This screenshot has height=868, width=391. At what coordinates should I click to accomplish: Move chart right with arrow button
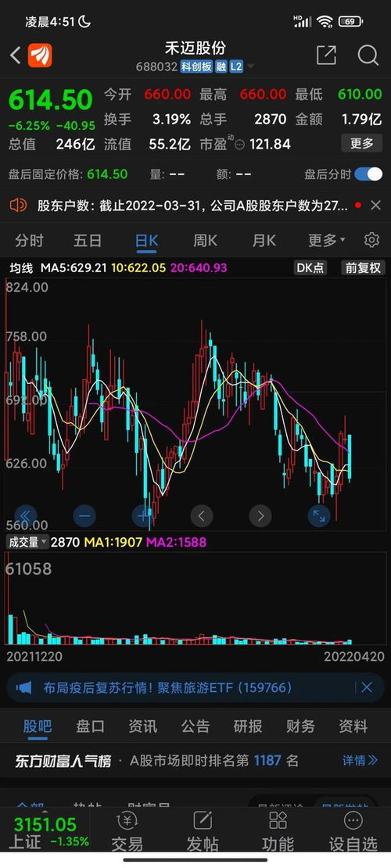[260, 516]
